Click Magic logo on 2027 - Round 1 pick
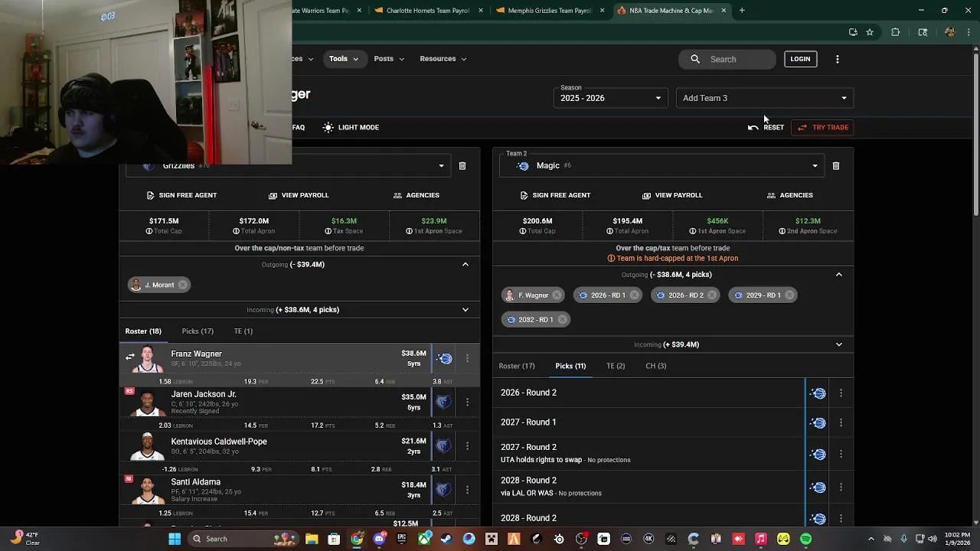The height and width of the screenshot is (551, 980). [818, 423]
